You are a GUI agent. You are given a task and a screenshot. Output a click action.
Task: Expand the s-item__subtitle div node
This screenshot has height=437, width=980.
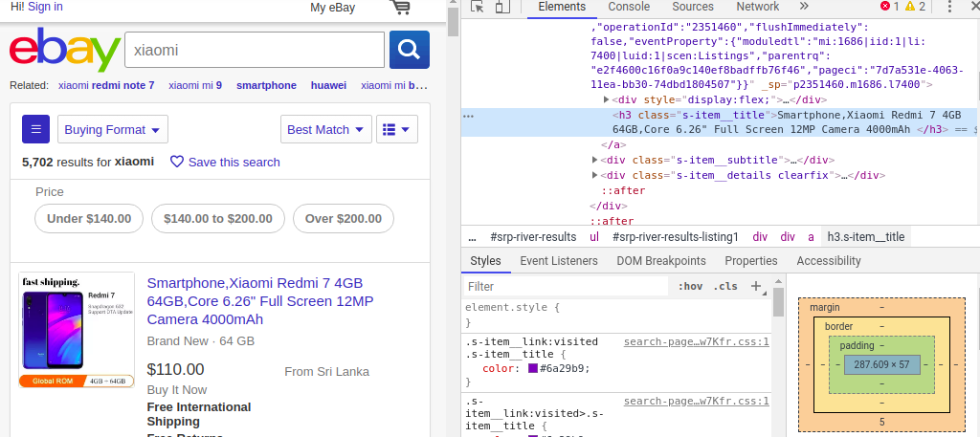coord(594,160)
